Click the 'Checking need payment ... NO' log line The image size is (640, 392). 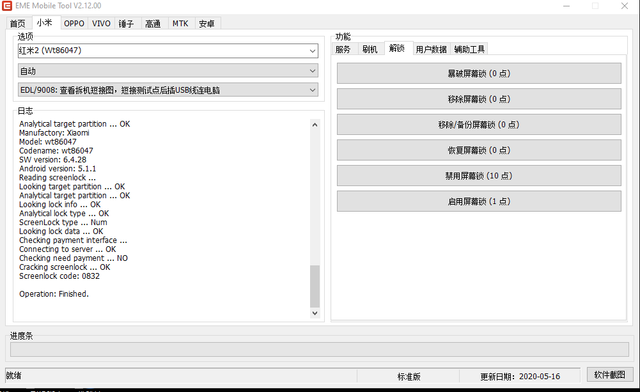tap(73, 258)
